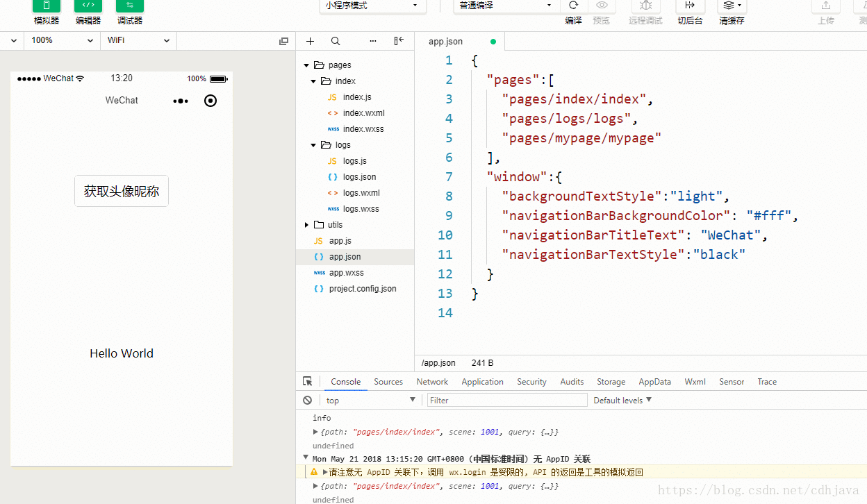
Task: Switch to the Audits tab
Action: click(572, 382)
